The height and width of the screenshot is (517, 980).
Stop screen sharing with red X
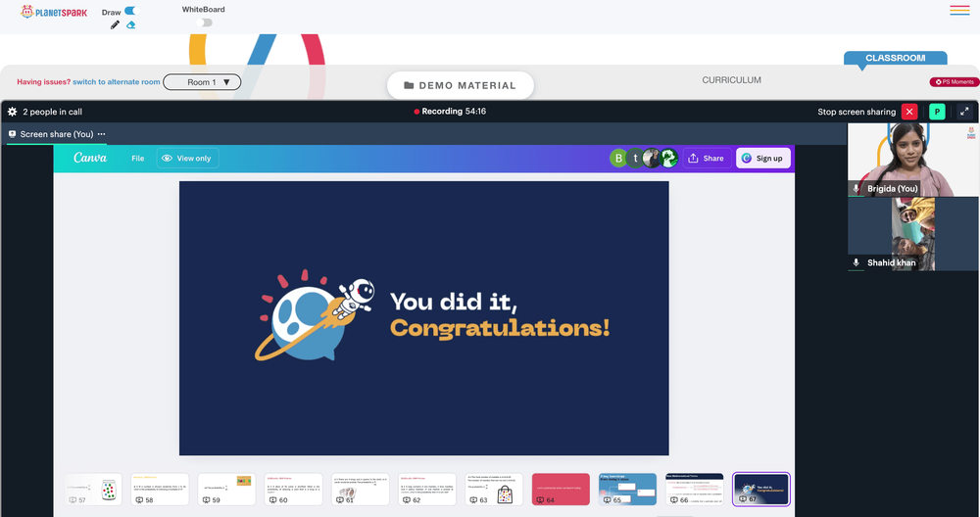(909, 112)
